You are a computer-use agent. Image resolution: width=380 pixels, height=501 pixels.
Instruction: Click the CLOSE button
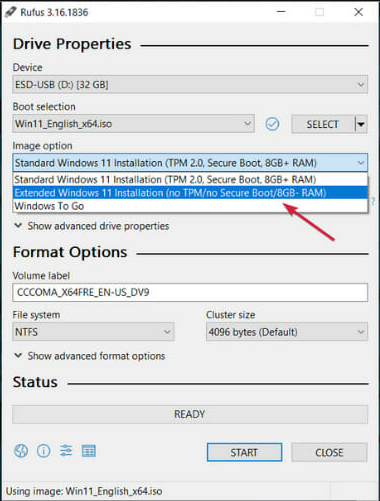click(x=329, y=452)
